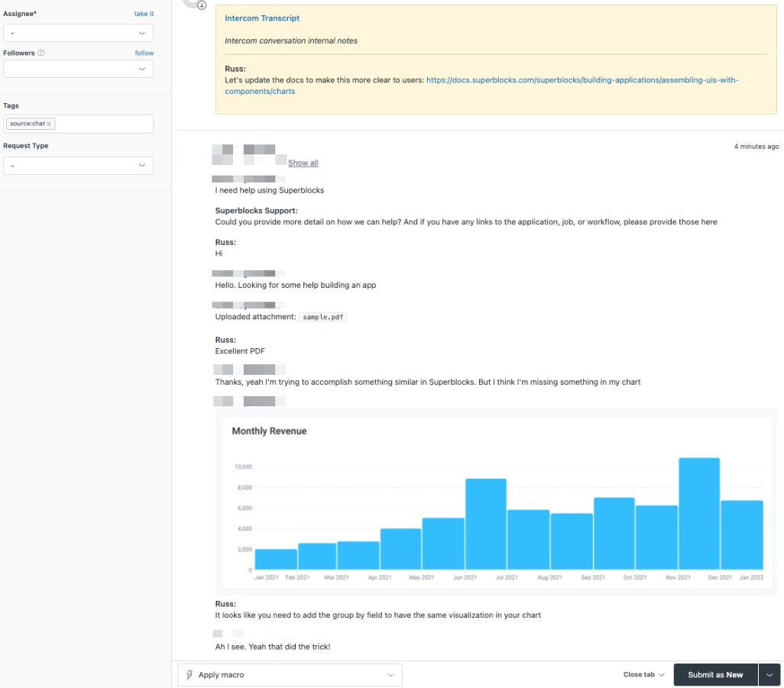Click the info icon beside Followers
Image resolution: width=784 pixels, height=688 pixels.
coord(42,53)
